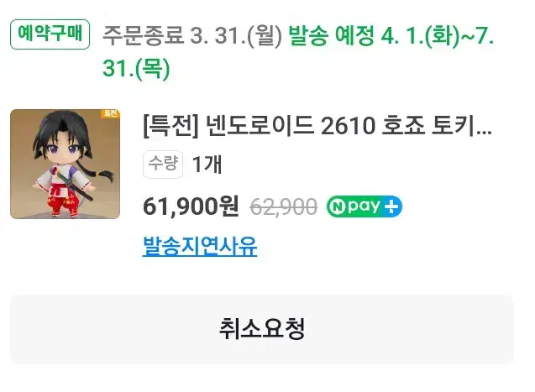The height and width of the screenshot is (392, 535).
Task: Tap the 31.(목) end date text
Action: [136, 68]
